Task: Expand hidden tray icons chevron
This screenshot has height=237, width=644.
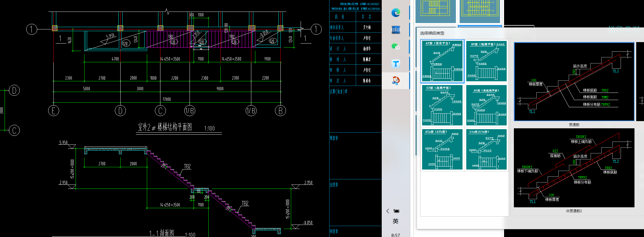Action: tap(388, 211)
